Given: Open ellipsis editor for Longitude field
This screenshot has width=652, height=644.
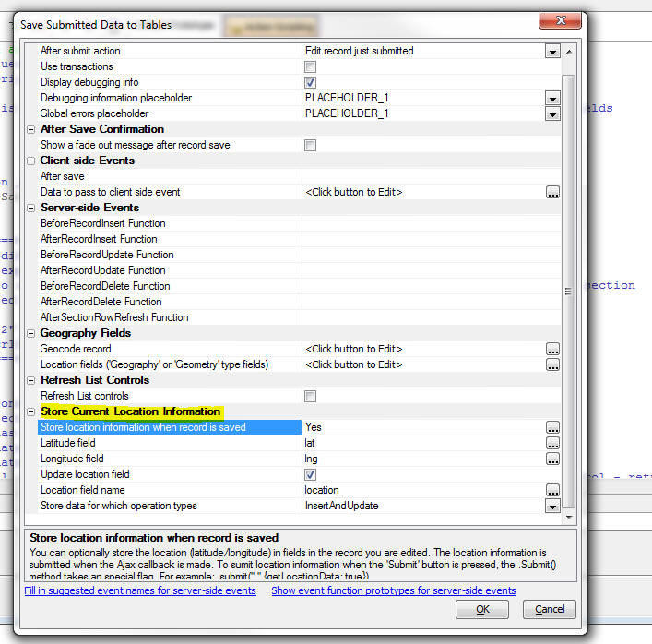Looking at the screenshot, I should (552, 459).
